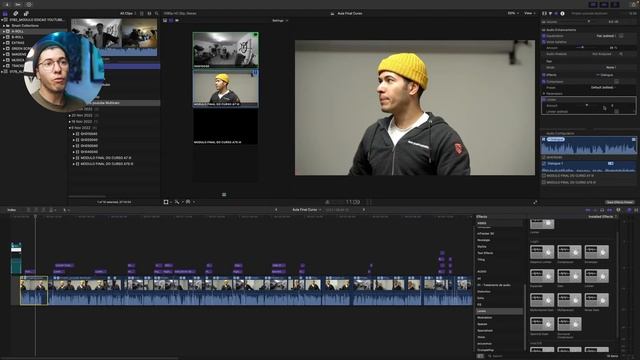This screenshot has height=360, width=640.
Task: Toggle Transitions browser icon in timeline header
Action: point(636,210)
